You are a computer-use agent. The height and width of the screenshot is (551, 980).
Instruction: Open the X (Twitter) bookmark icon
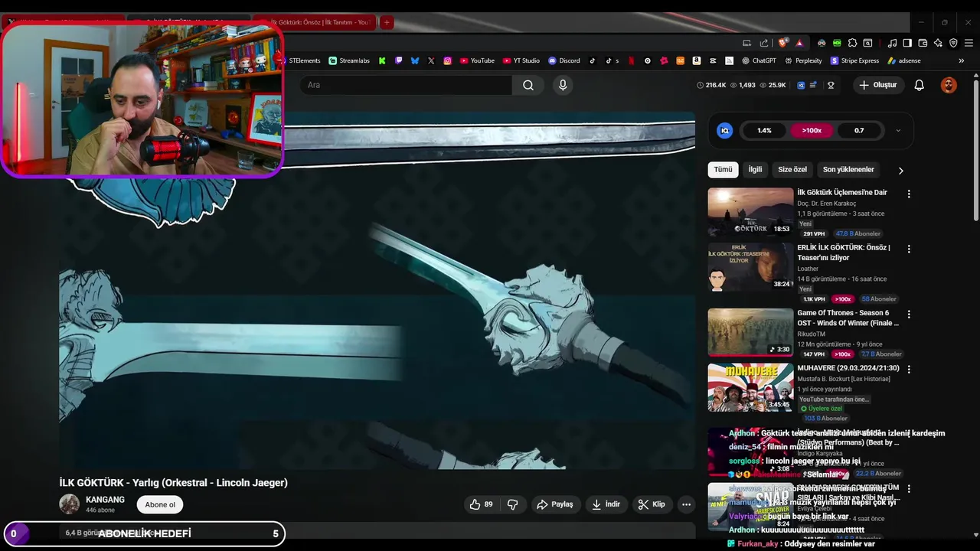(x=431, y=60)
